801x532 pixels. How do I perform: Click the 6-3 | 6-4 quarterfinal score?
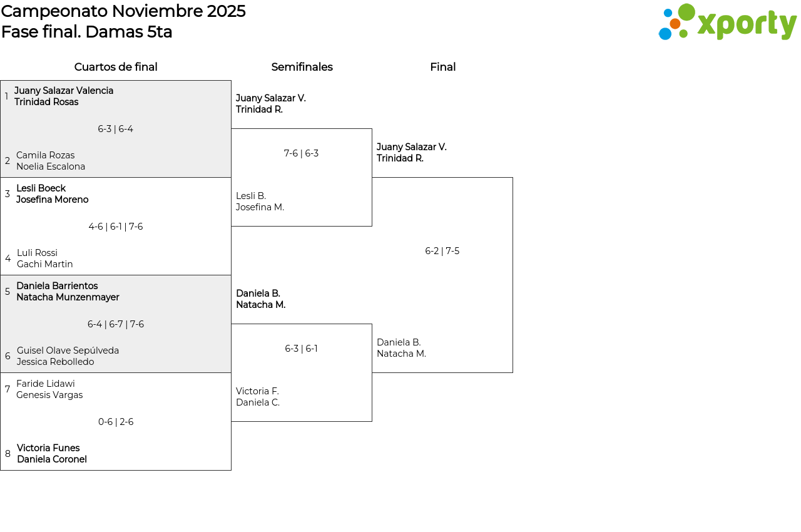[115, 129]
